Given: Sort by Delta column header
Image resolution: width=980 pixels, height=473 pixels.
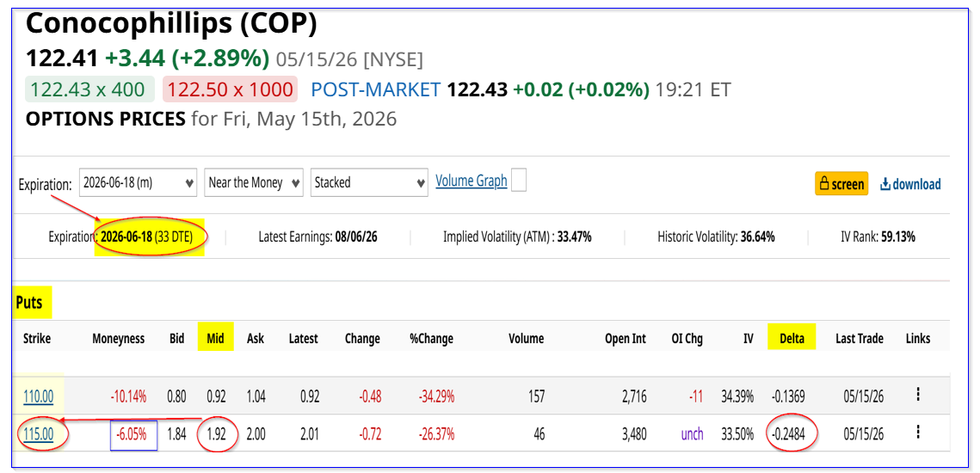Looking at the screenshot, I should [792, 339].
